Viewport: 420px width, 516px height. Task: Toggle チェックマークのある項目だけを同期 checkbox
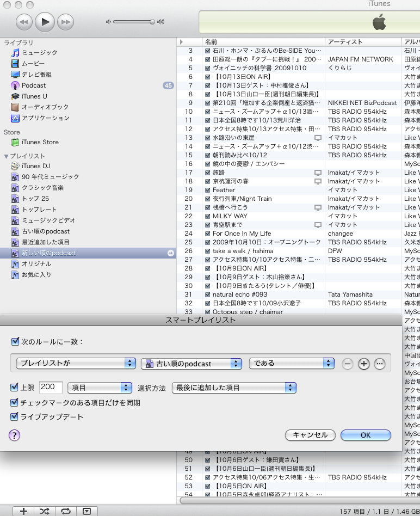(x=15, y=403)
